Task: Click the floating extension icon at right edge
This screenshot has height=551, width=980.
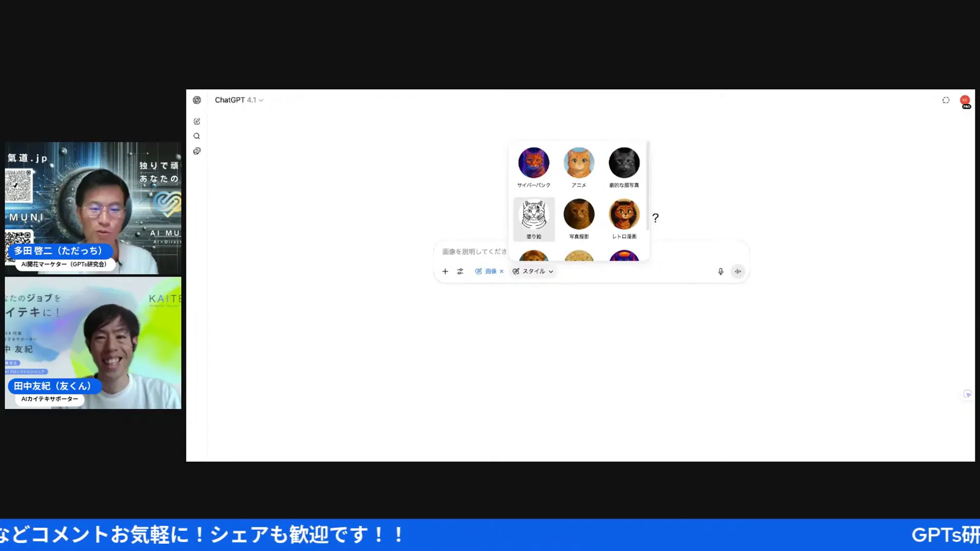Action: 967,394
